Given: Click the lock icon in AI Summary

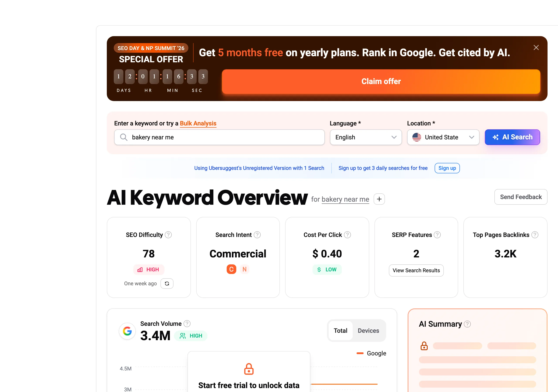Looking at the screenshot, I should point(424,346).
